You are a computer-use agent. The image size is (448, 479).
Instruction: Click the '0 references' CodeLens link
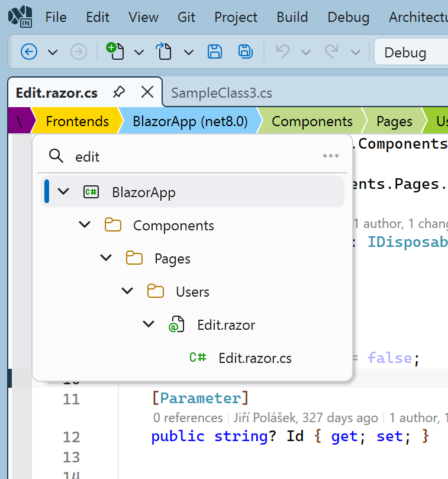coord(188,417)
